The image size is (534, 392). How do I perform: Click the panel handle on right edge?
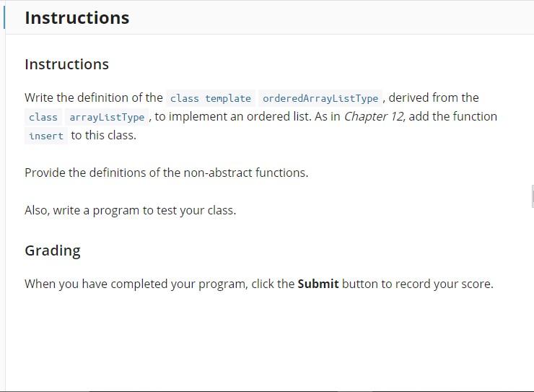click(533, 196)
